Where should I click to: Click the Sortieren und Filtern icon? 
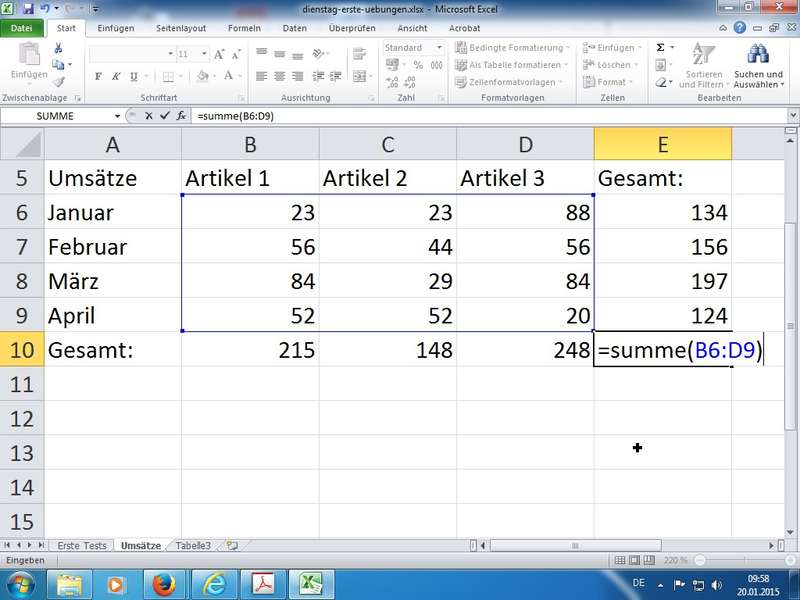tap(700, 55)
